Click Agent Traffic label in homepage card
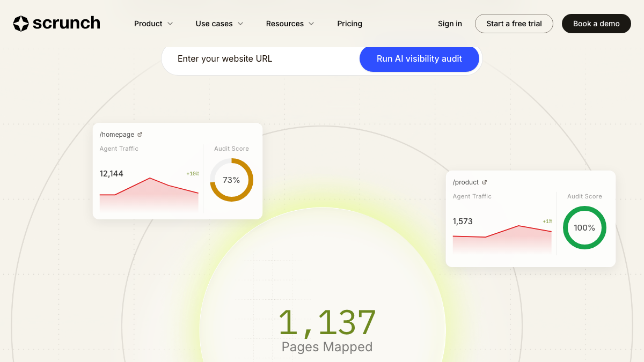The height and width of the screenshot is (362, 644). [119, 149]
